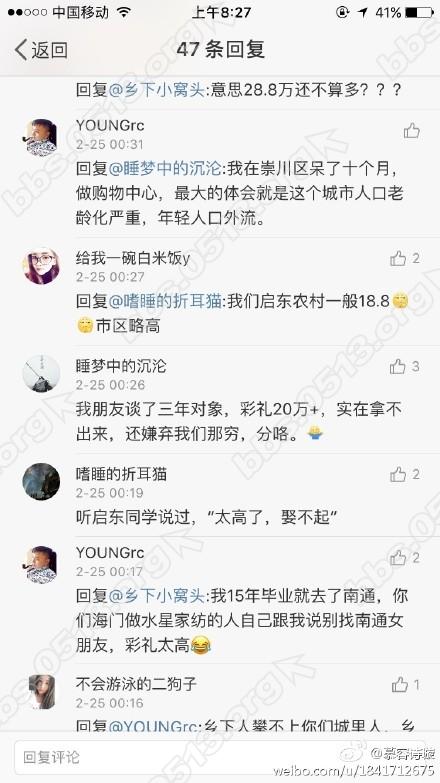The image size is (440, 783).
Task: Like 睡梦中的沉沦's comment with 3 likes
Action: [x=398, y=367]
